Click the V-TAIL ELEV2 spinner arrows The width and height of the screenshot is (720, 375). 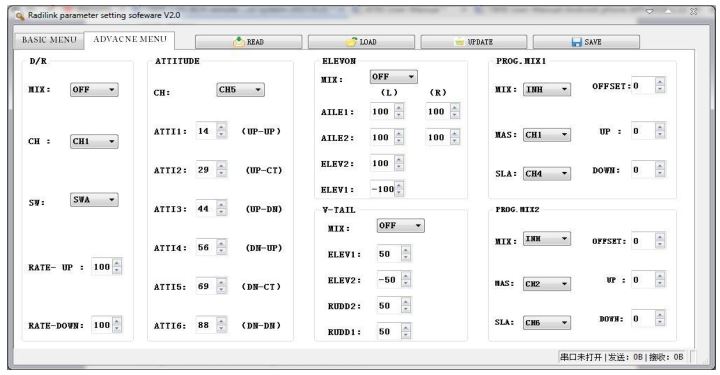point(406,280)
